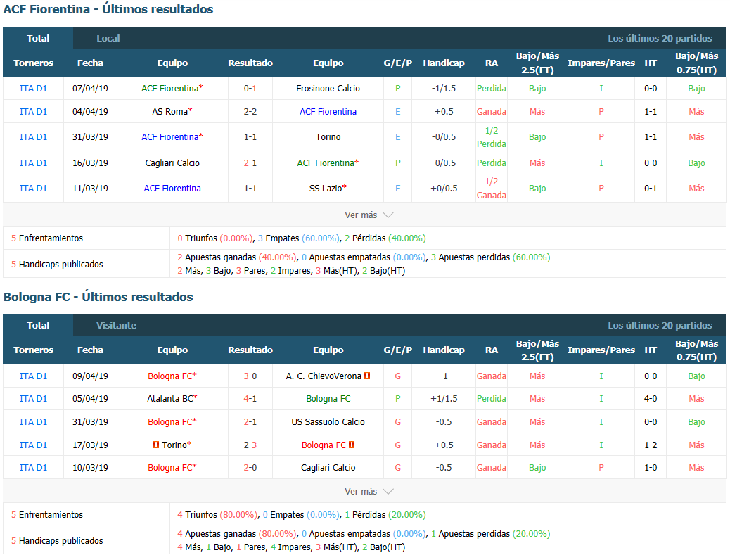Click SS Lazio team name

(x=326, y=189)
